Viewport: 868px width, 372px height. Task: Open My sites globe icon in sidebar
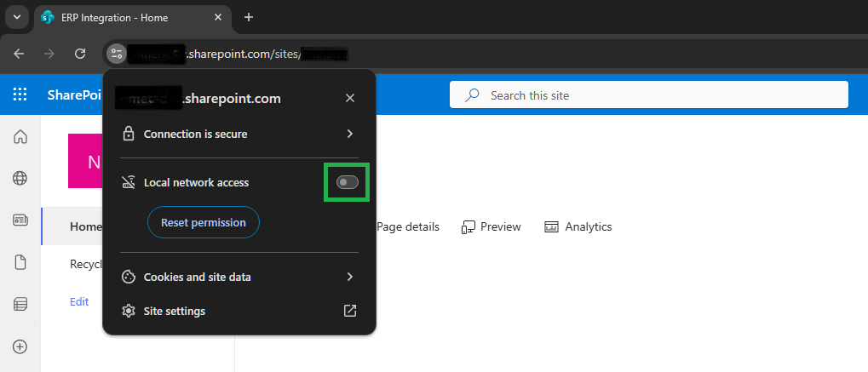click(20, 178)
